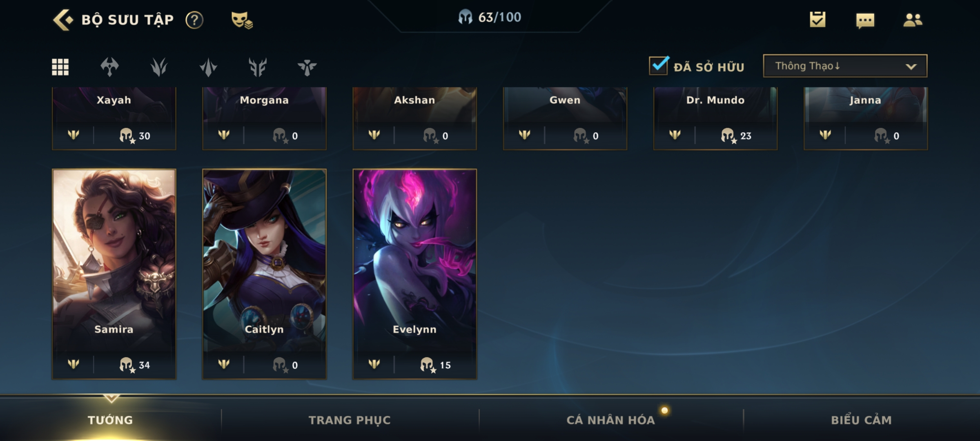Screen dimensions: 980x441
Task: Filter champions by the Fighter role icon
Action: point(109,67)
